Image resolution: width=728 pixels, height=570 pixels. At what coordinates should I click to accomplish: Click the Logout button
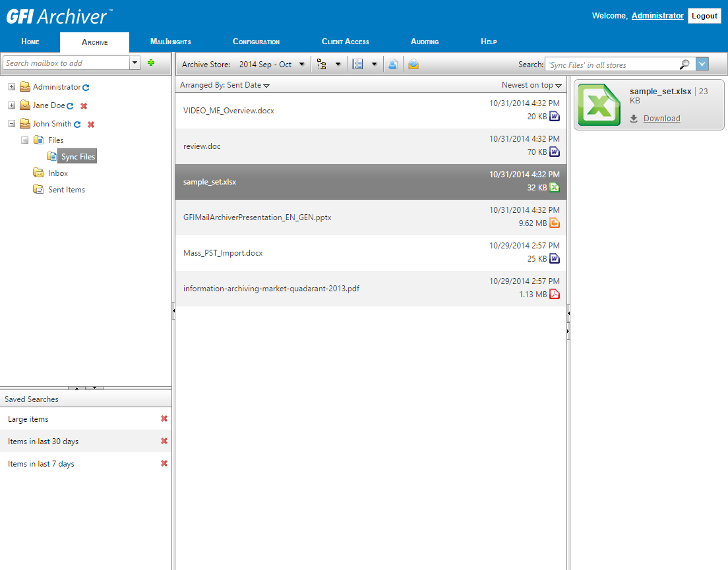tap(704, 16)
